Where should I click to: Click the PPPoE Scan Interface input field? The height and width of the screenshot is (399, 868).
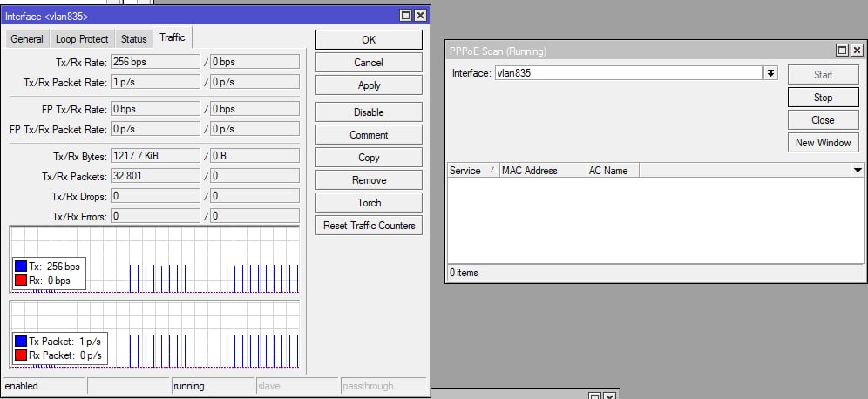(627, 73)
